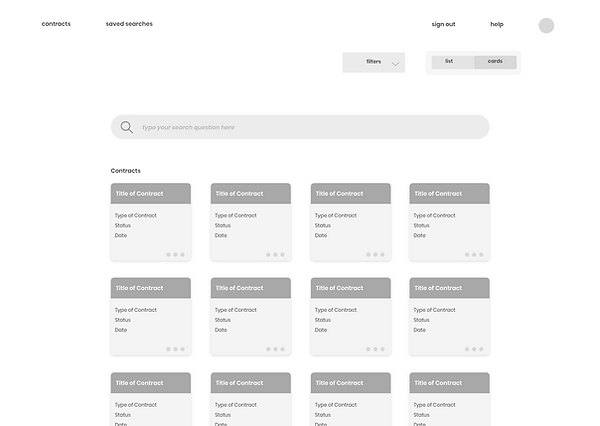
Task: Open more options on second row second card
Action: click(x=275, y=349)
